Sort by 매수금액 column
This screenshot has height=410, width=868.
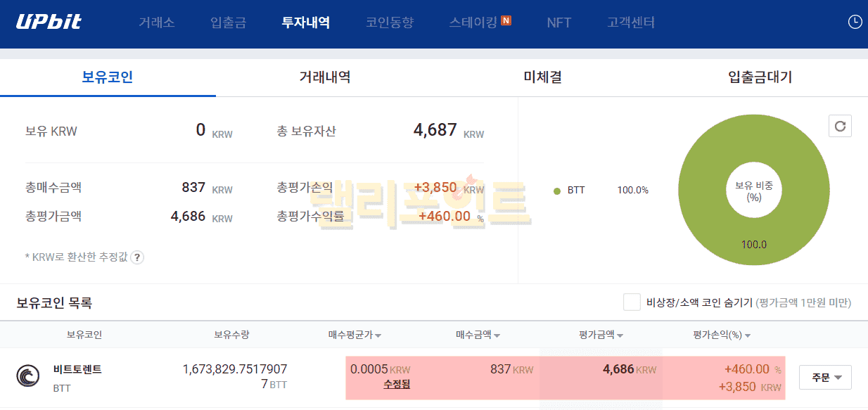478,335
